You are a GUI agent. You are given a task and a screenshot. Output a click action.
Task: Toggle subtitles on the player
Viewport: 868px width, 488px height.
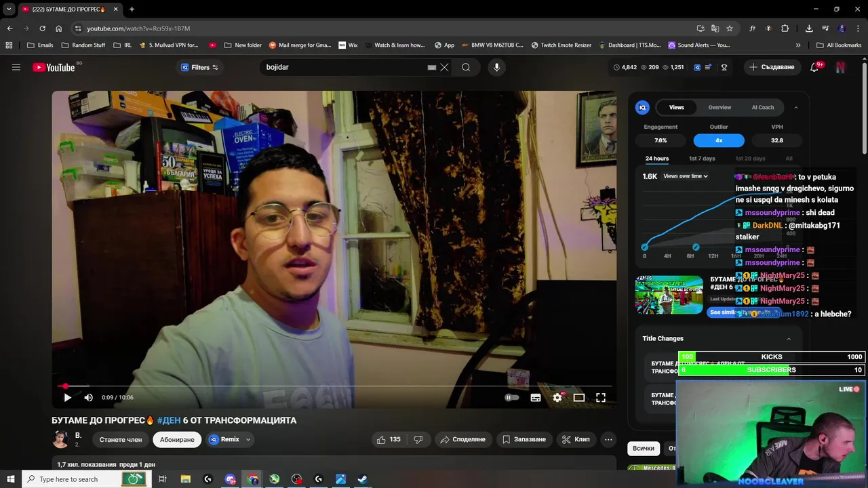coord(536,398)
